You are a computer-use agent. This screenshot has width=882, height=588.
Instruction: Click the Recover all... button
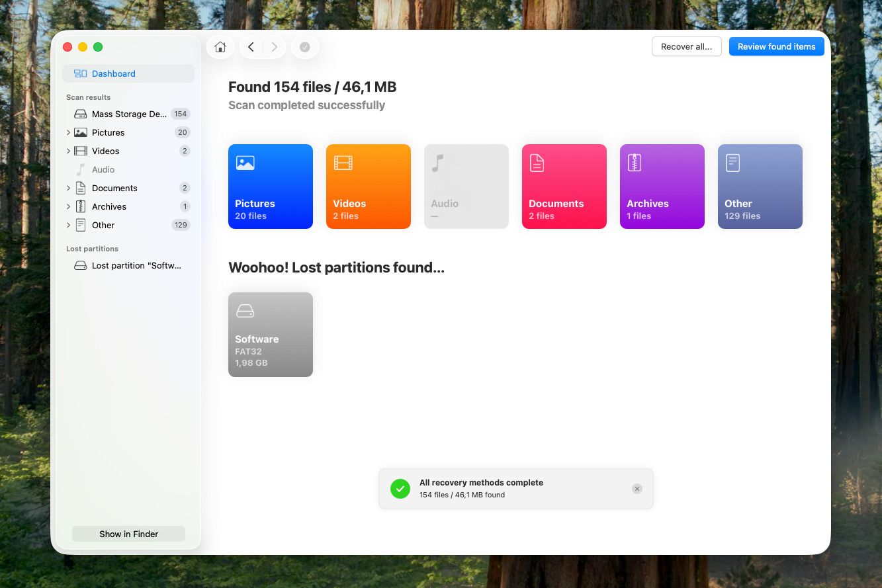(x=687, y=46)
